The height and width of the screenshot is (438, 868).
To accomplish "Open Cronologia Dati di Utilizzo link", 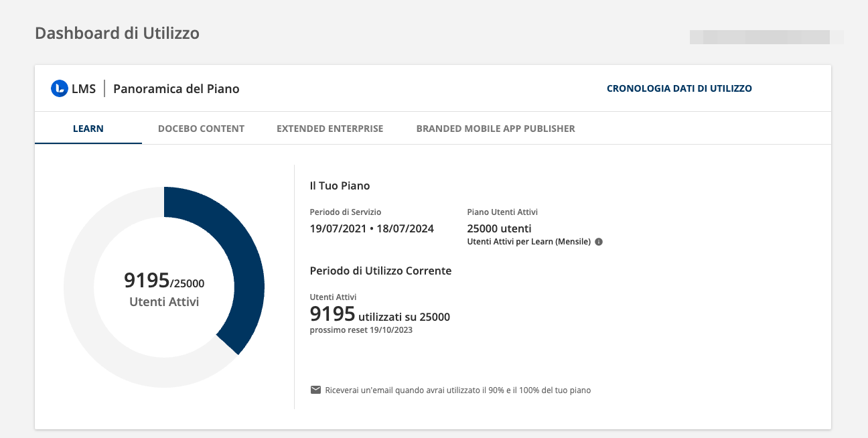I will 679,88.
